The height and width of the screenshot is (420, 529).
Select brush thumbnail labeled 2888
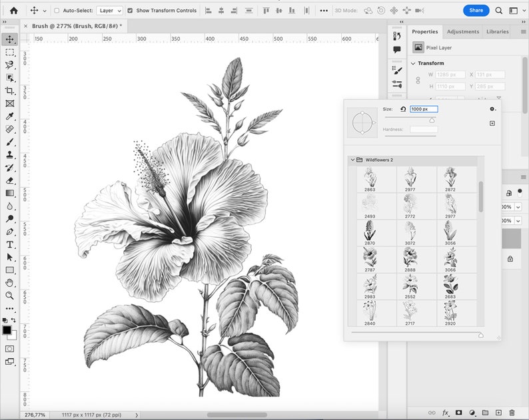click(410, 260)
